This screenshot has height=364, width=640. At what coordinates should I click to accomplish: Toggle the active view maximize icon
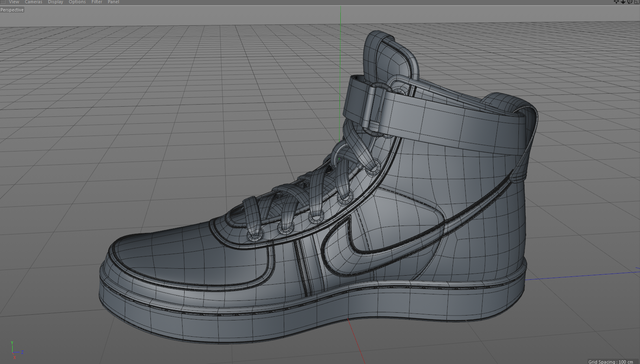(637, 2)
